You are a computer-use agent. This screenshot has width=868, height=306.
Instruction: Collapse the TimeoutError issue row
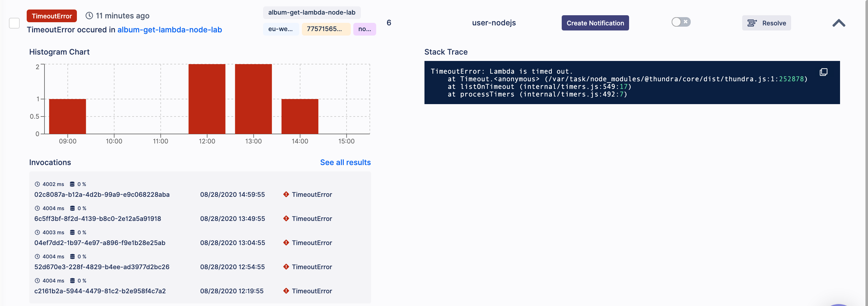point(838,23)
